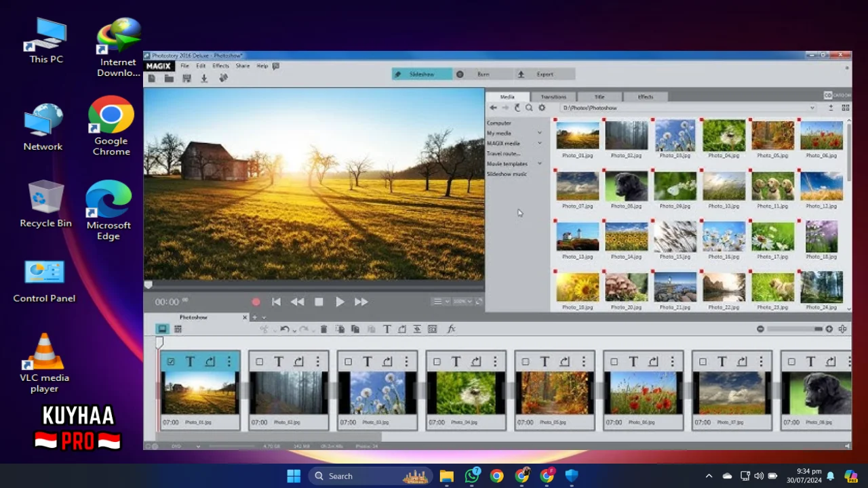Select Computer in the media tree

point(499,123)
